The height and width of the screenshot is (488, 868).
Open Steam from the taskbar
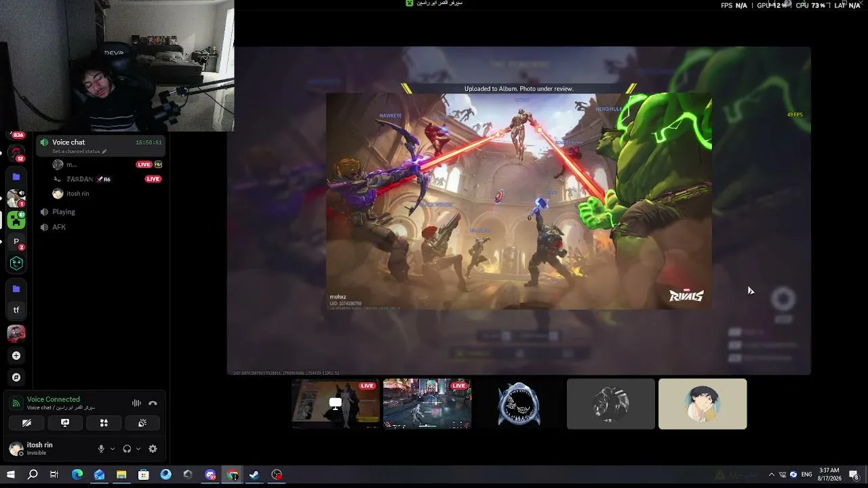pyautogui.click(x=255, y=475)
